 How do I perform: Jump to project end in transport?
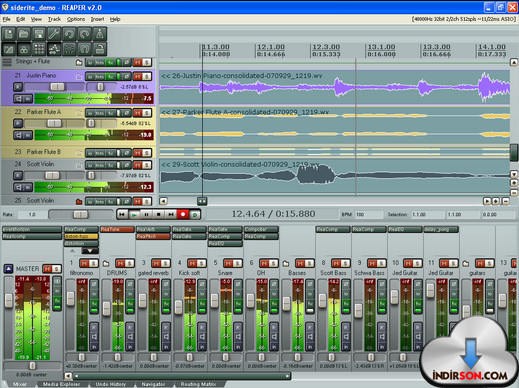[x=171, y=214]
